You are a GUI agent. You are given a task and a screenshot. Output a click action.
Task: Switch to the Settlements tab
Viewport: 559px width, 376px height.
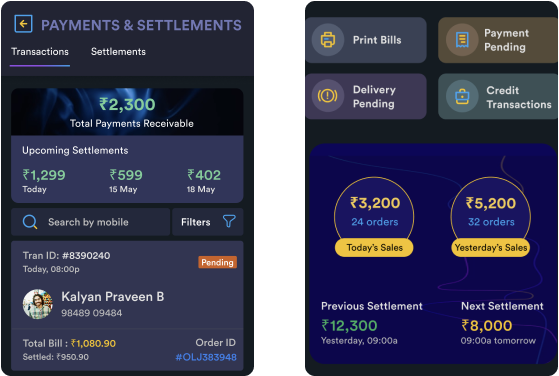118,52
